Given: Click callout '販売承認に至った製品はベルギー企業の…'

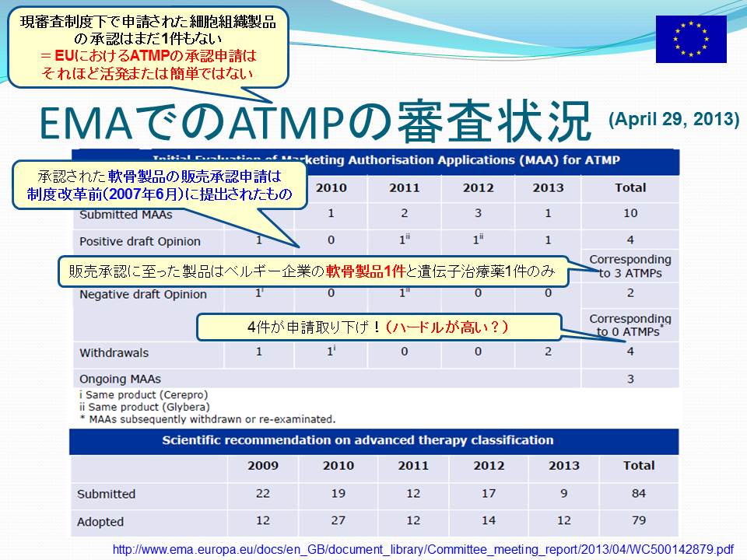Looking at the screenshot, I should (x=313, y=271).
